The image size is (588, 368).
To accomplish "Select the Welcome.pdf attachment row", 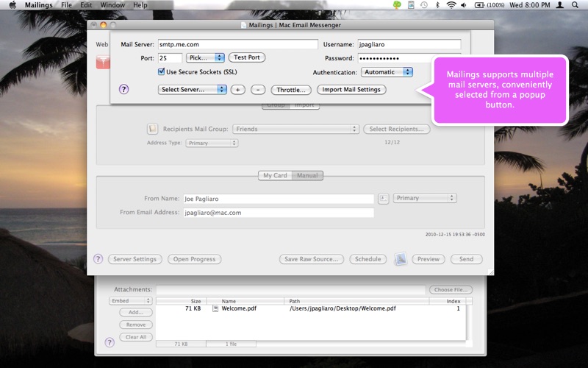I will pyautogui.click(x=311, y=308).
